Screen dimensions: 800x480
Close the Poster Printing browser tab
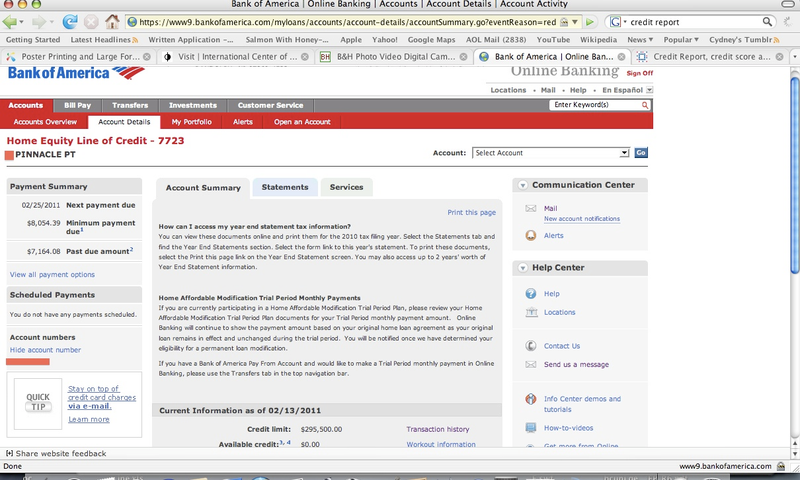147,57
